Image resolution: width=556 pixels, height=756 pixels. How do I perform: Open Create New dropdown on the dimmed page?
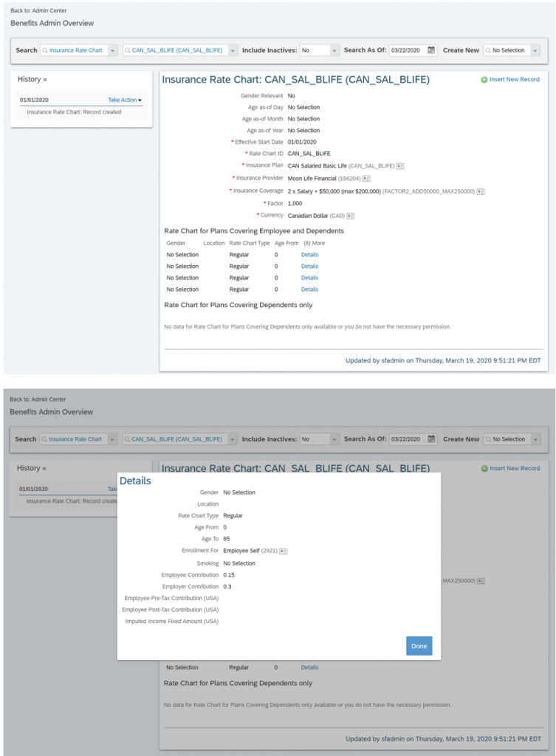point(535,439)
